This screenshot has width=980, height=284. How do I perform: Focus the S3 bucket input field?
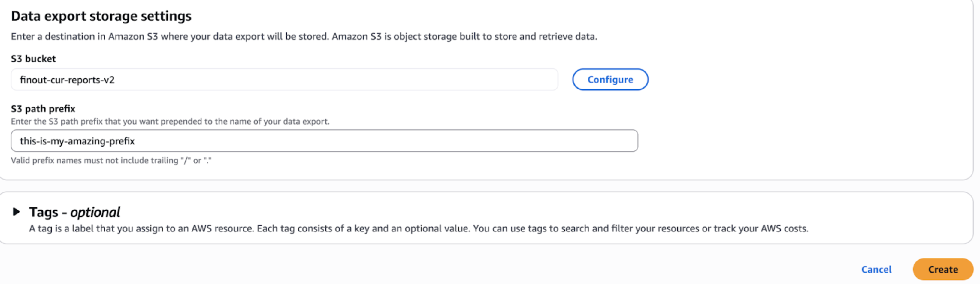[284, 80]
